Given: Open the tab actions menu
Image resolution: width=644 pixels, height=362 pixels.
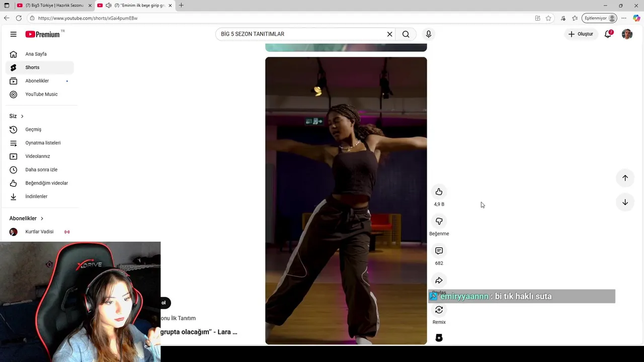Looking at the screenshot, I should (x=7, y=6).
